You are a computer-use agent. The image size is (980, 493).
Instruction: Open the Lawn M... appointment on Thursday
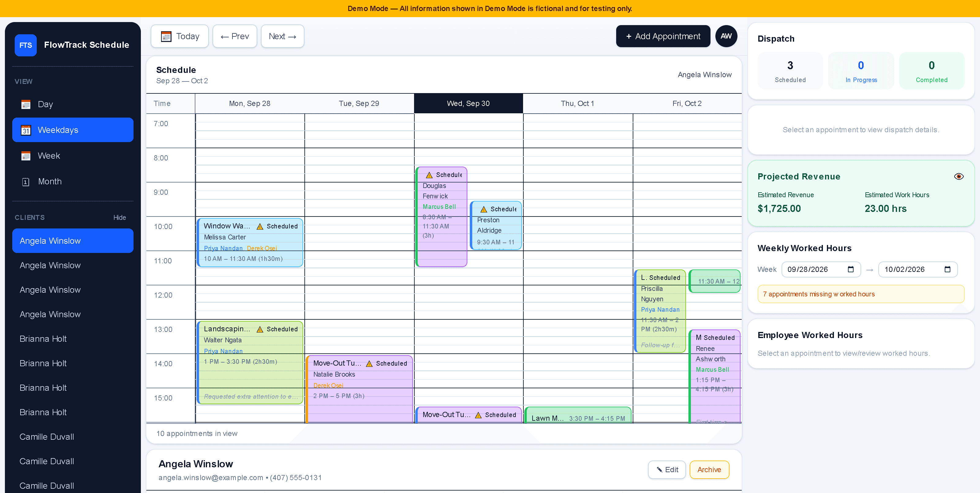click(578, 415)
